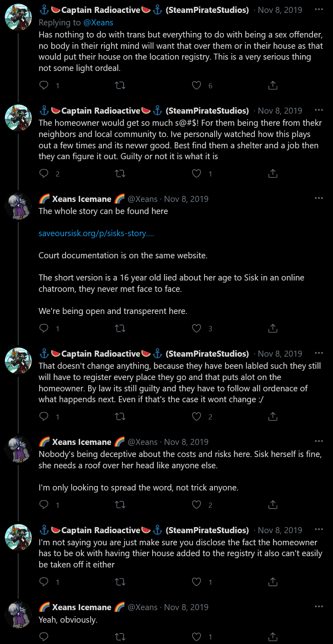The width and height of the screenshot is (333, 644).
Task: Open the saveoursisk.org story link
Action: tap(96, 233)
